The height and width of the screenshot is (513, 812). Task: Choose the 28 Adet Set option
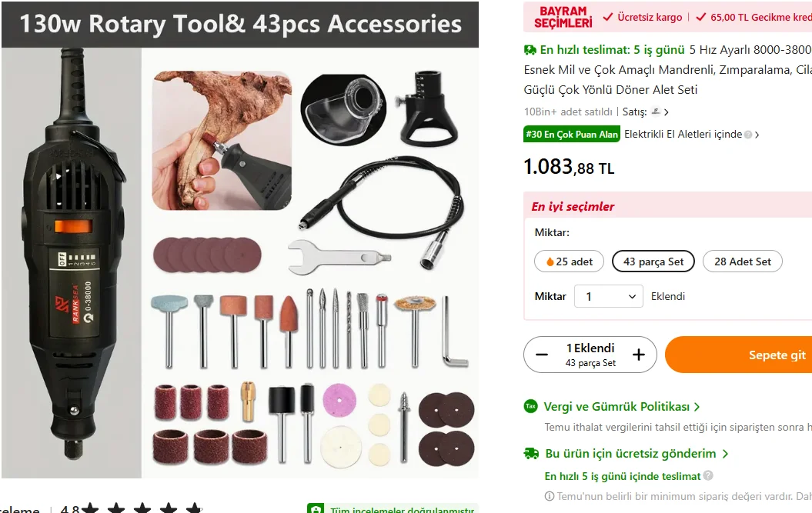point(743,261)
